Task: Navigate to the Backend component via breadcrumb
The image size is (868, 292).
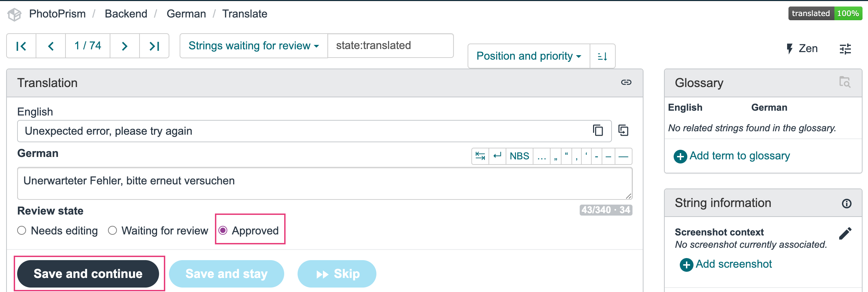Action: (x=126, y=14)
